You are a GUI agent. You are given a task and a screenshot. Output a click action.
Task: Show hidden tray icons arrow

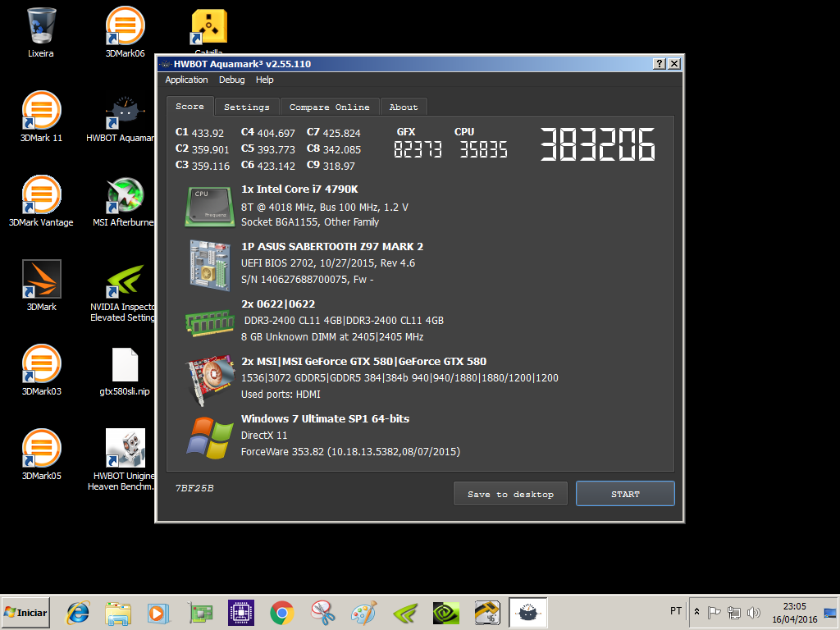point(697,611)
